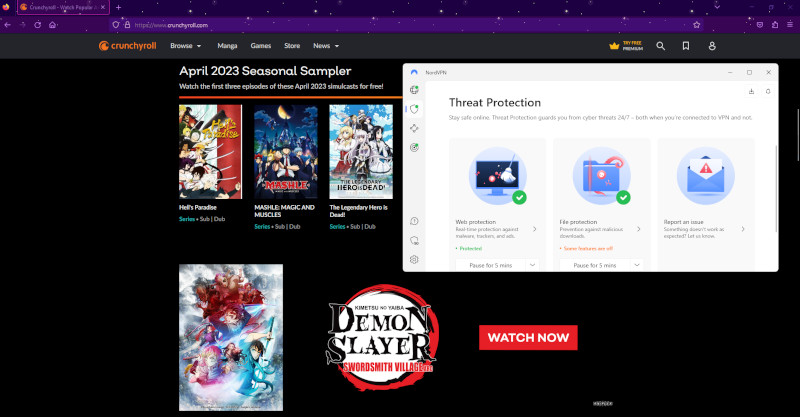Open Legendary Hero is Dead poster
The width and height of the screenshot is (800, 417).
click(x=361, y=152)
